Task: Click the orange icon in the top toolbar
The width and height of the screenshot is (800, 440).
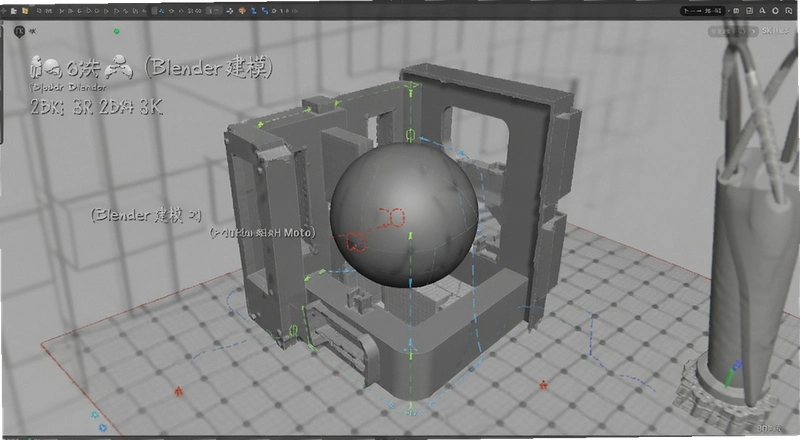Action: click(242, 11)
